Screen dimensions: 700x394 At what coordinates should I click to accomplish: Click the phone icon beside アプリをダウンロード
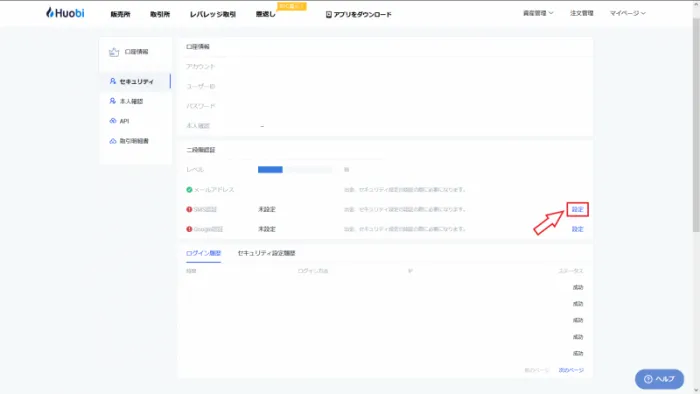[329, 15]
